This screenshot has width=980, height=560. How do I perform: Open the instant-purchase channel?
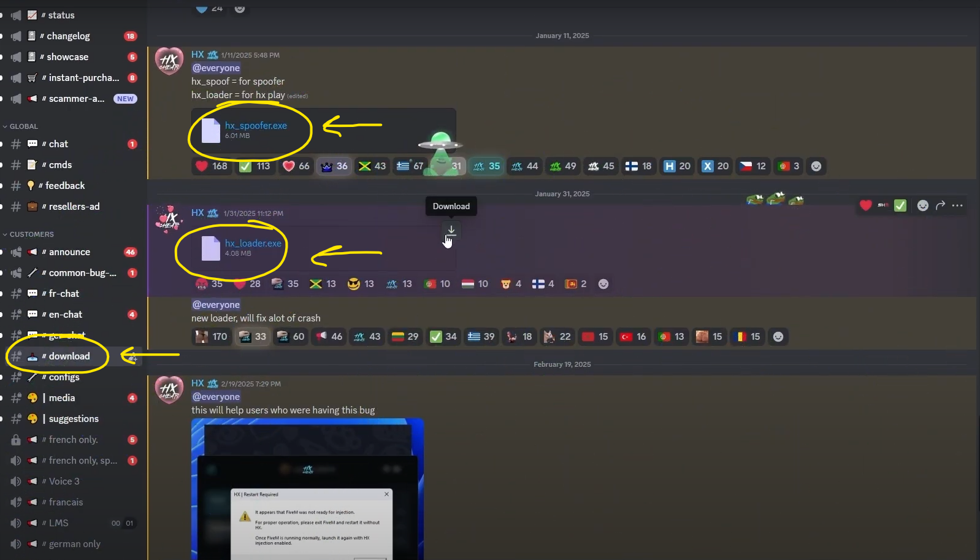point(72,78)
